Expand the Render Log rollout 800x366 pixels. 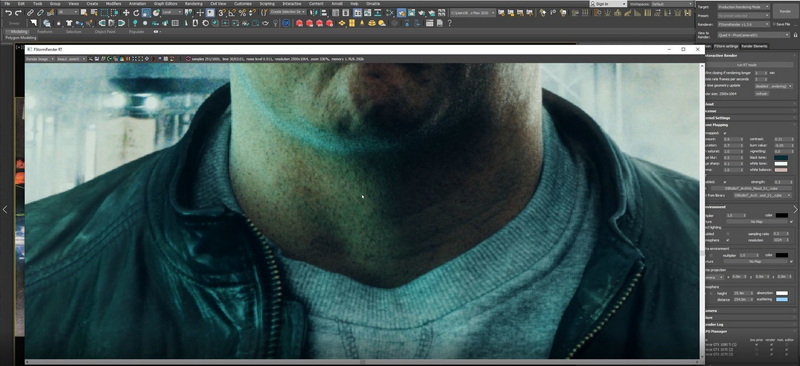(x=751, y=325)
